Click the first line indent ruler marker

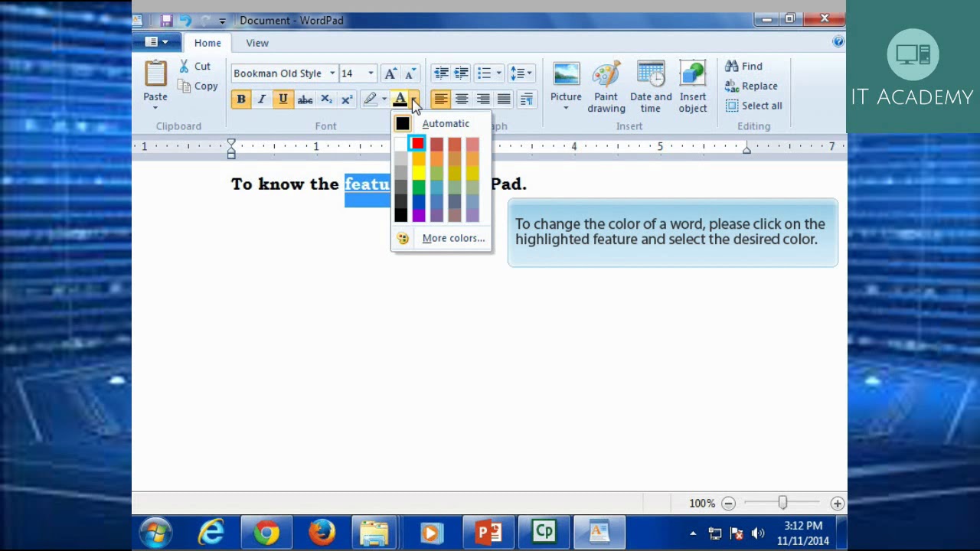click(x=231, y=142)
